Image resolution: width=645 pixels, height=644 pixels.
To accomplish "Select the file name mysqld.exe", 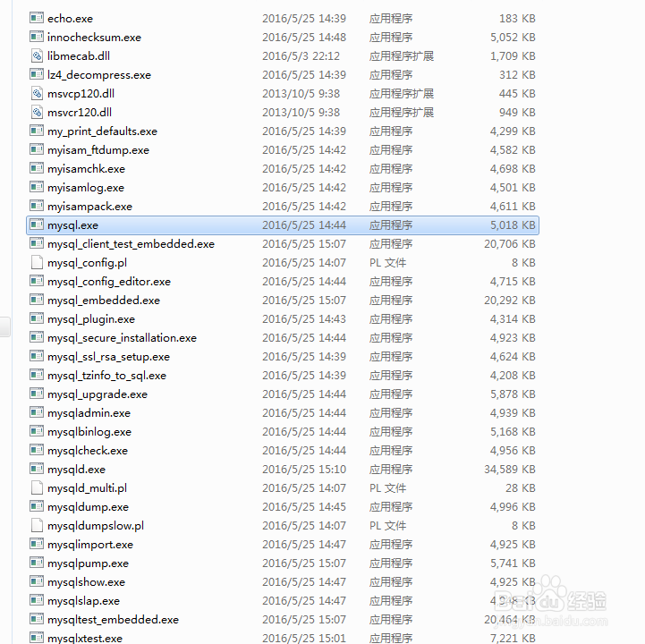I will point(77,470).
